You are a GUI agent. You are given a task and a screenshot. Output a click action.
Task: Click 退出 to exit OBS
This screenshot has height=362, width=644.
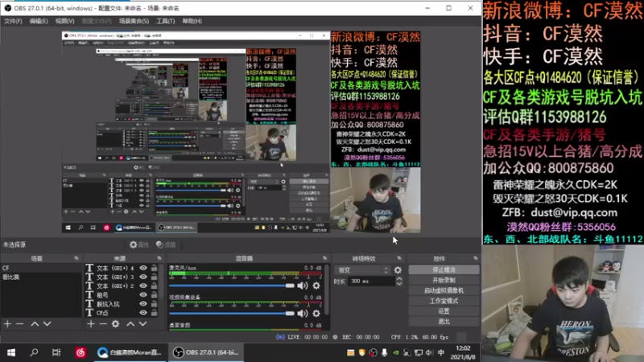click(444, 321)
